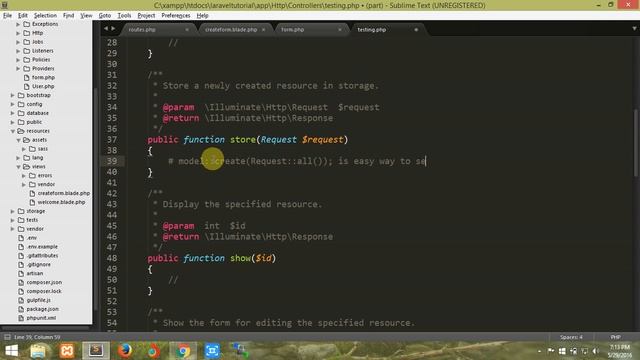This screenshot has width=640, height=360.
Task: Expand the storage folder
Action: 13,211
